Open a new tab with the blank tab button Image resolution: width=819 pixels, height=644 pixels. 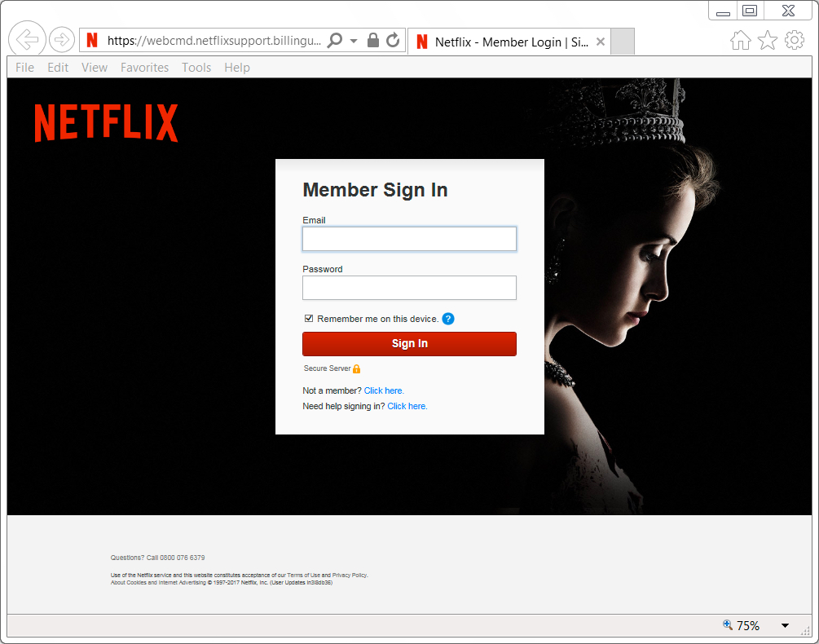(623, 42)
